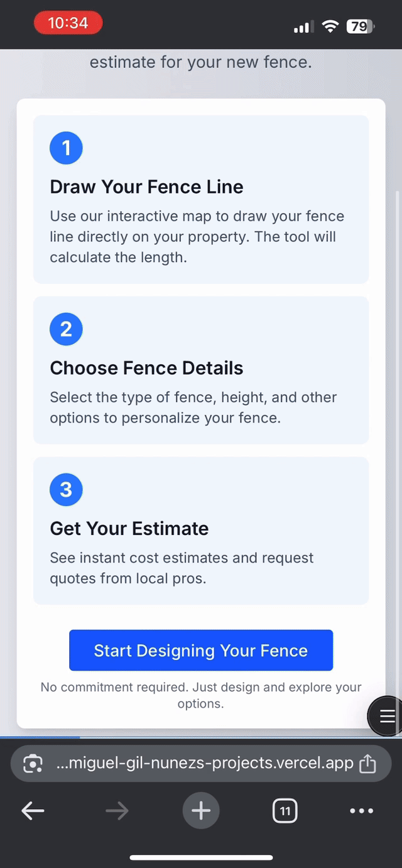Tap the home indicator bar at the bottom
402x868 pixels.
201,857
